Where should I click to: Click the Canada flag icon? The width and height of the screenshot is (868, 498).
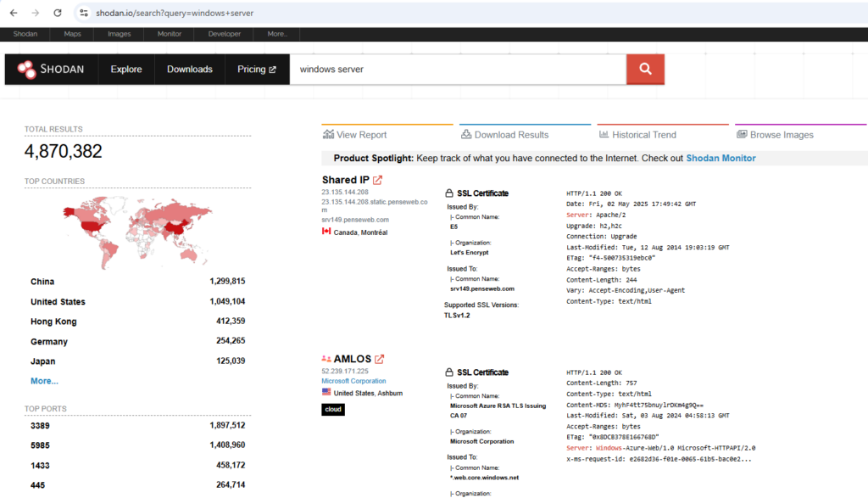pyautogui.click(x=326, y=232)
